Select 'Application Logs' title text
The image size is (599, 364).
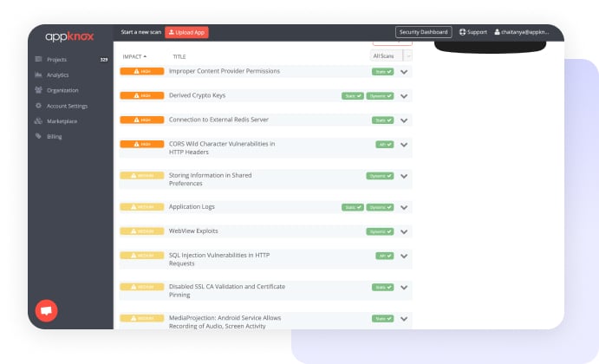(x=192, y=206)
